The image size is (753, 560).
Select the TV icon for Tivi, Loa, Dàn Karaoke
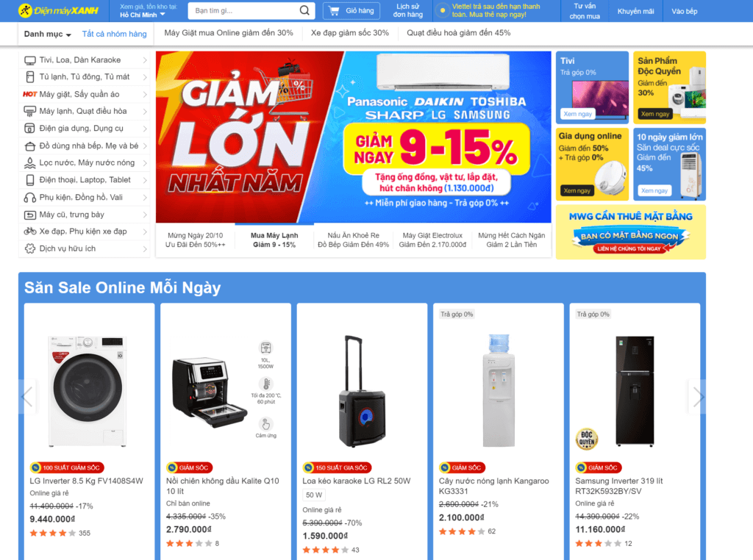point(29,60)
